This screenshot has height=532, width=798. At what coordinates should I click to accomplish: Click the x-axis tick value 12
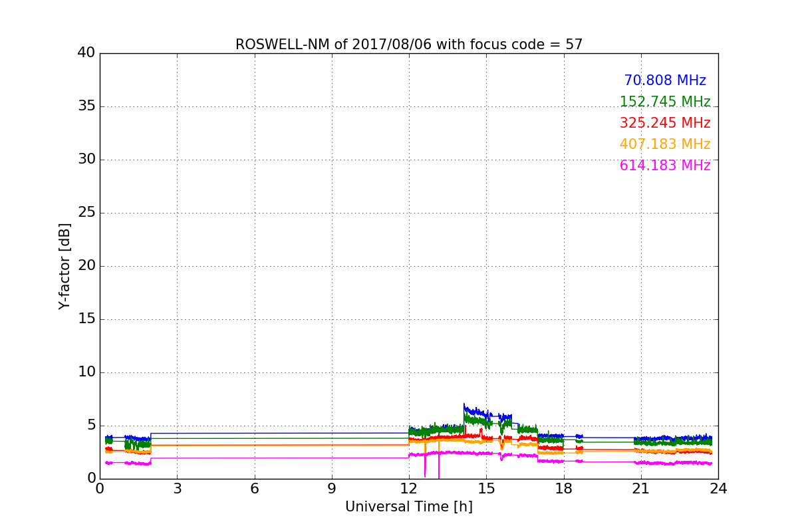409,489
